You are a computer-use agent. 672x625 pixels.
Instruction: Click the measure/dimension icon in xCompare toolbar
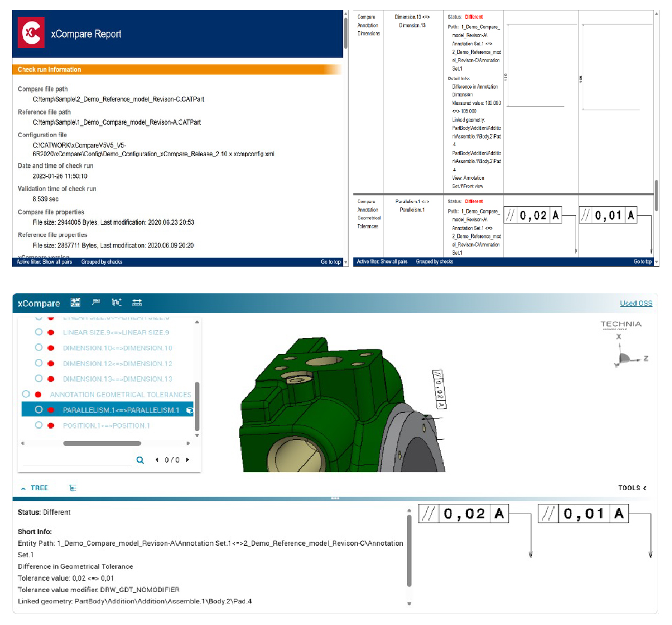[x=137, y=303]
